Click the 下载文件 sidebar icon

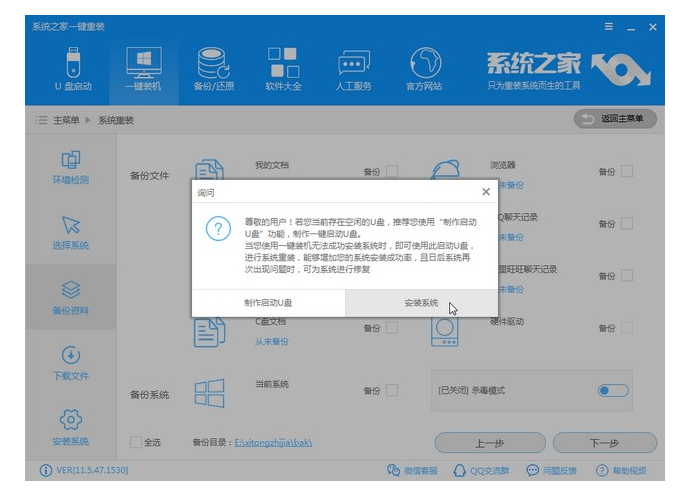[x=70, y=362]
